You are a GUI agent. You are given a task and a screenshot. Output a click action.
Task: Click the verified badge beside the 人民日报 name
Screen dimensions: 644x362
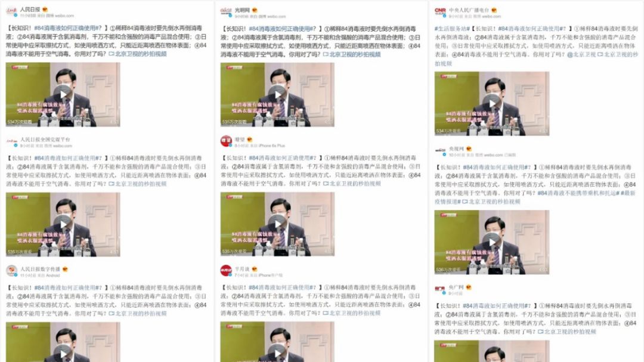45,9
